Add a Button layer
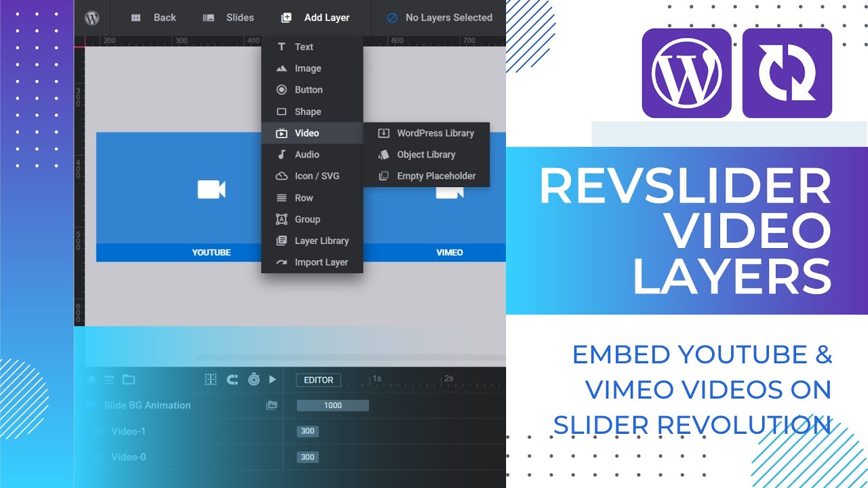The height and width of the screenshot is (488, 868). click(312, 89)
